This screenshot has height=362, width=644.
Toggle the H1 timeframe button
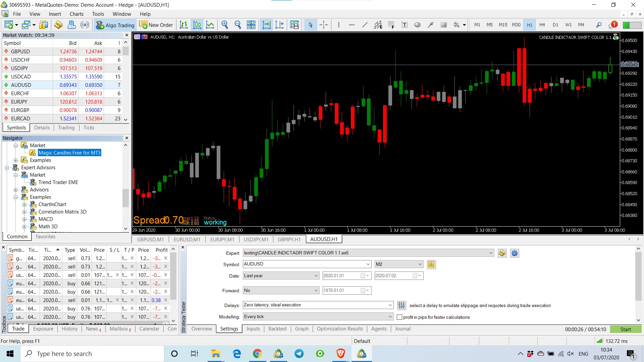pyautogui.click(x=529, y=25)
